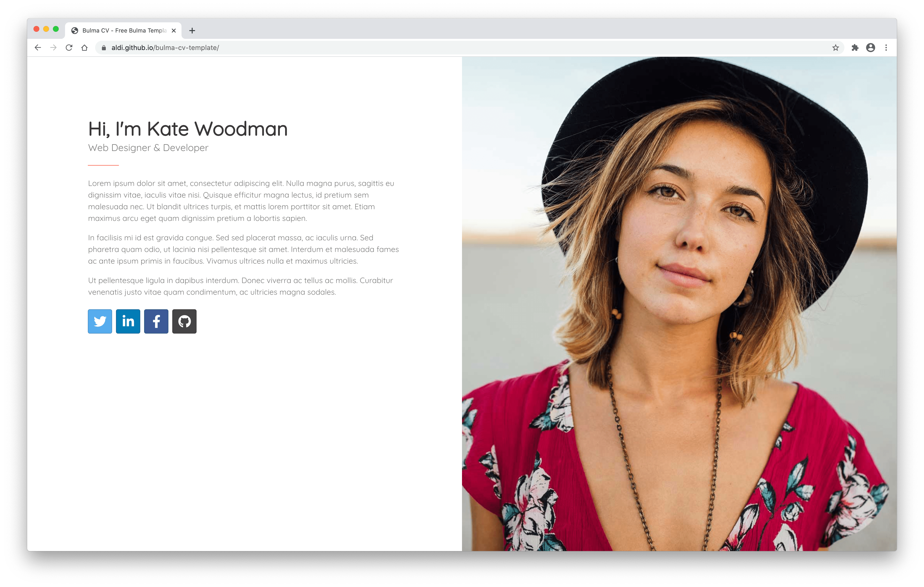
Task: Open the GitHub profile button
Action: tap(184, 321)
